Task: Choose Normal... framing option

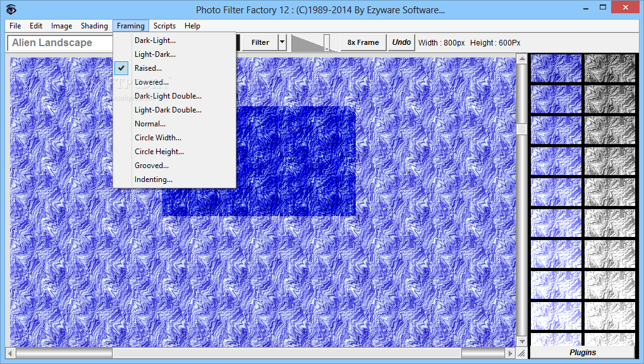Action: click(174, 124)
